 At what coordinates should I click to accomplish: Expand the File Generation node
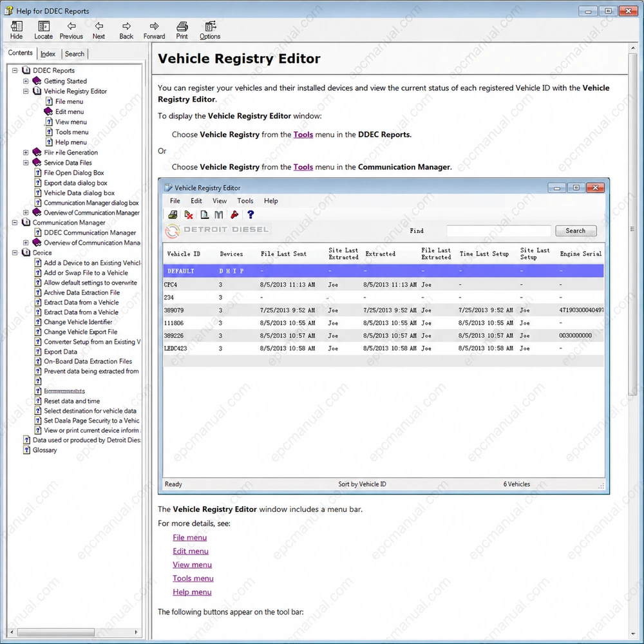pos(26,153)
